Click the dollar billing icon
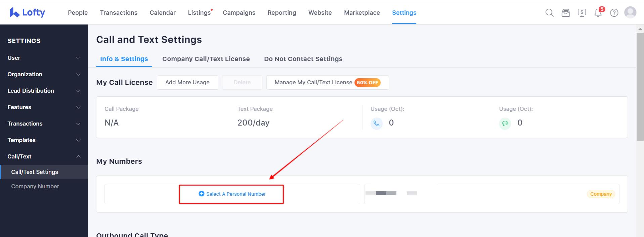 click(582, 13)
